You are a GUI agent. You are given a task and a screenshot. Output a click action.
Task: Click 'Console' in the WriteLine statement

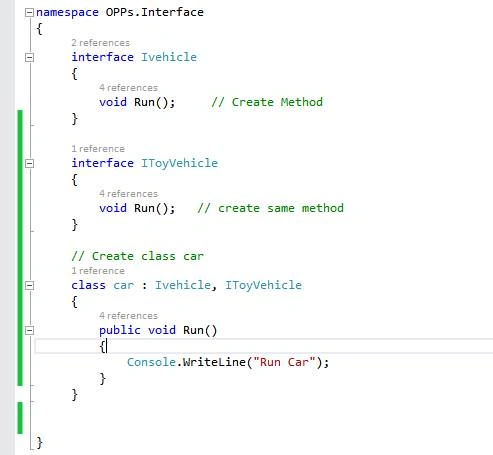click(151, 362)
